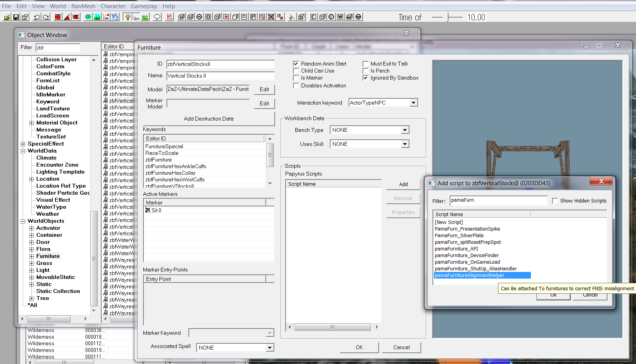
Task: Enable grass display via the grass toolbar icon
Action: point(145,17)
